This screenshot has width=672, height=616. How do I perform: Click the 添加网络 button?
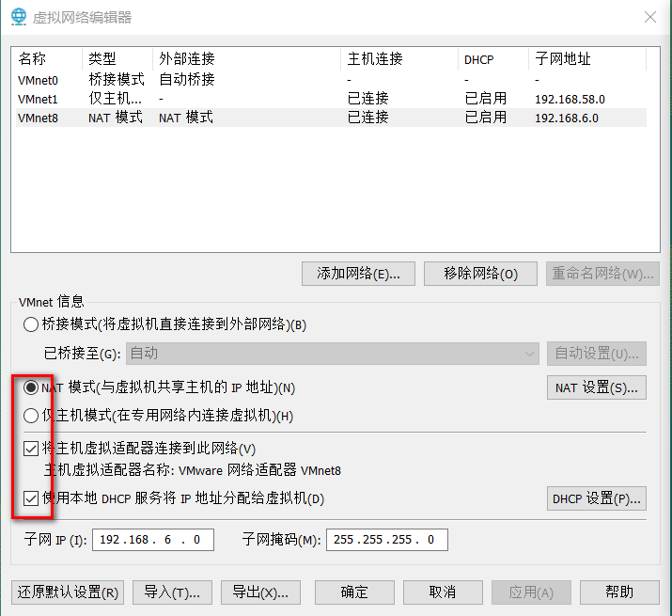[x=358, y=274]
